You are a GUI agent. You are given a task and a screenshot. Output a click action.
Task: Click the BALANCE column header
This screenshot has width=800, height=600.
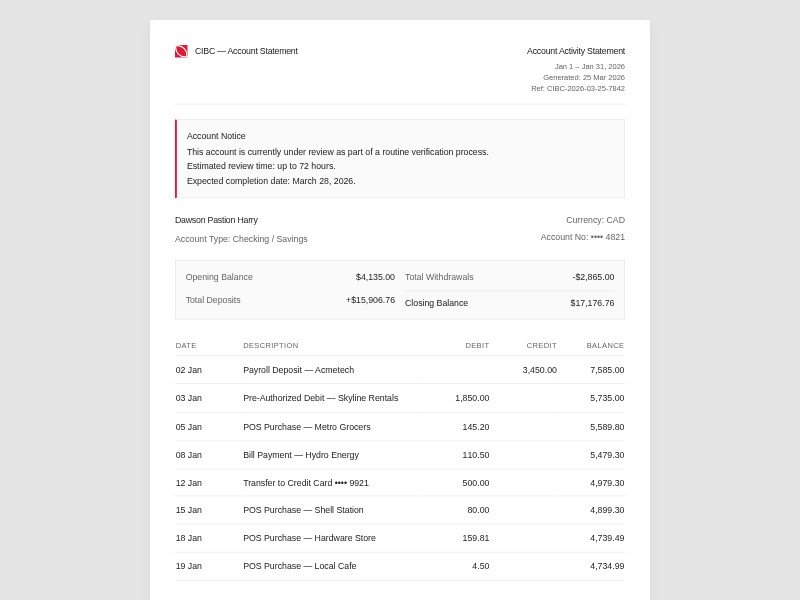[x=604, y=346]
